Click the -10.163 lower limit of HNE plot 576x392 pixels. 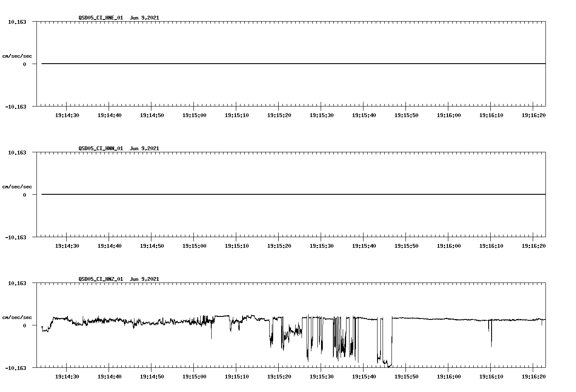point(16,107)
